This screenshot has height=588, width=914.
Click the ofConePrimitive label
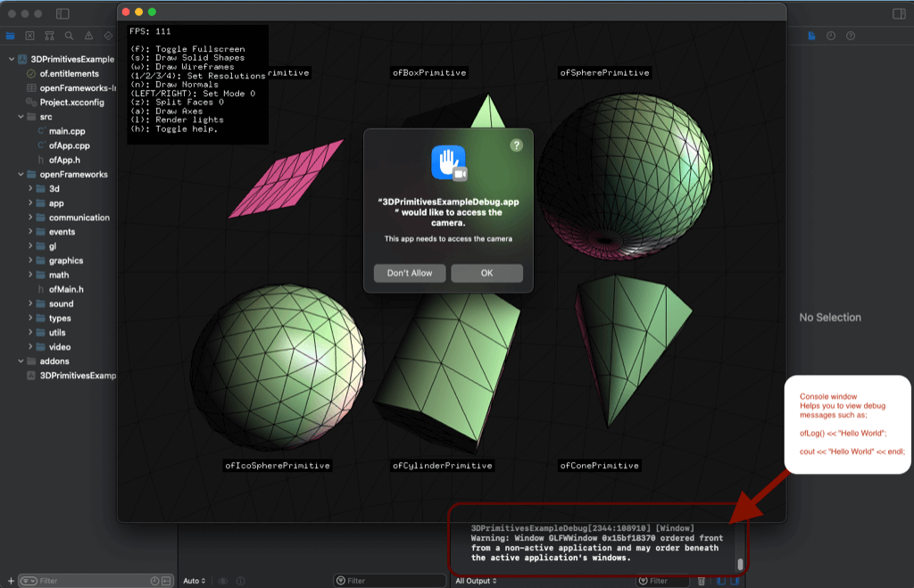pos(599,466)
